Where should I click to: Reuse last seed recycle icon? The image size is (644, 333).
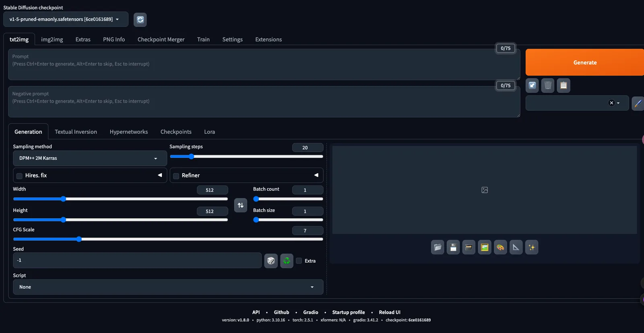pyautogui.click(x=287, y=261)
